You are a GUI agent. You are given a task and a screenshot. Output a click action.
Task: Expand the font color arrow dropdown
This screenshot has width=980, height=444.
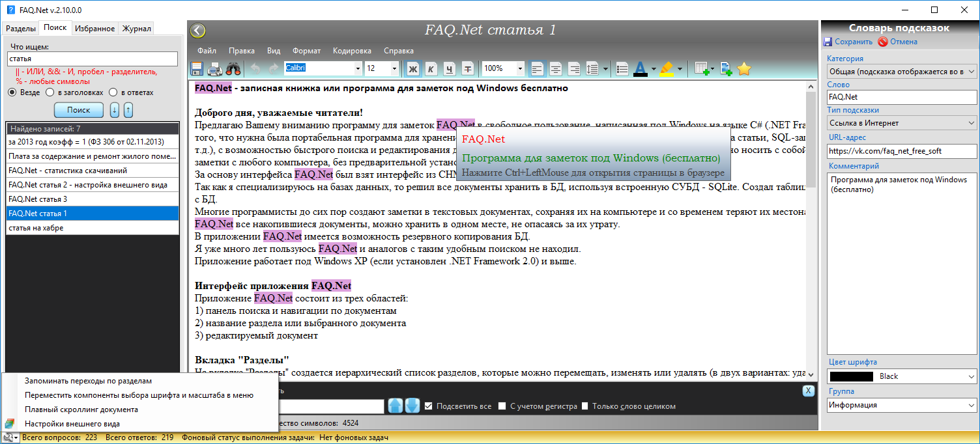pyautogui.click(x=654, y=68)
